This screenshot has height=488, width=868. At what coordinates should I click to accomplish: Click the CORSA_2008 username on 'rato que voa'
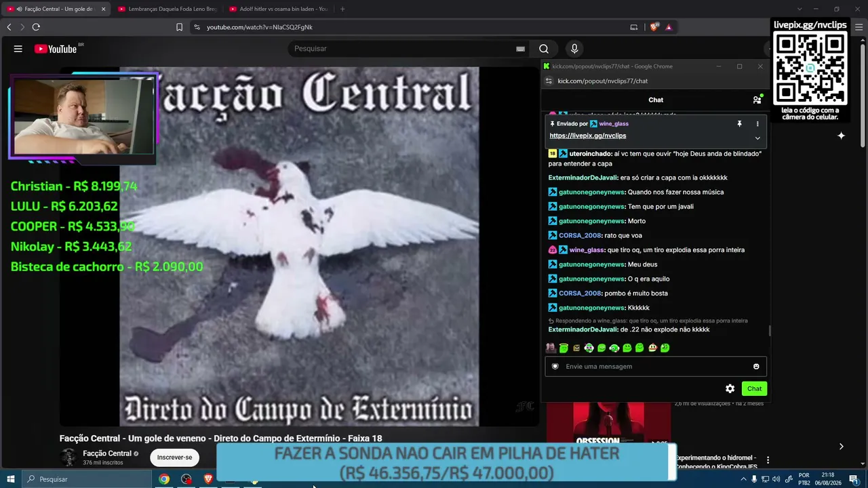[580, 235]
